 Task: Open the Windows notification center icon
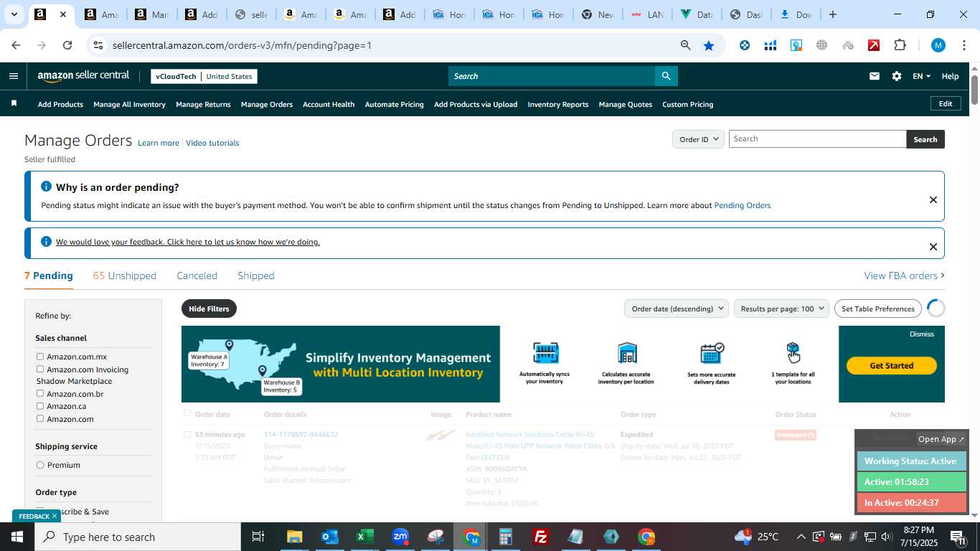958,537
